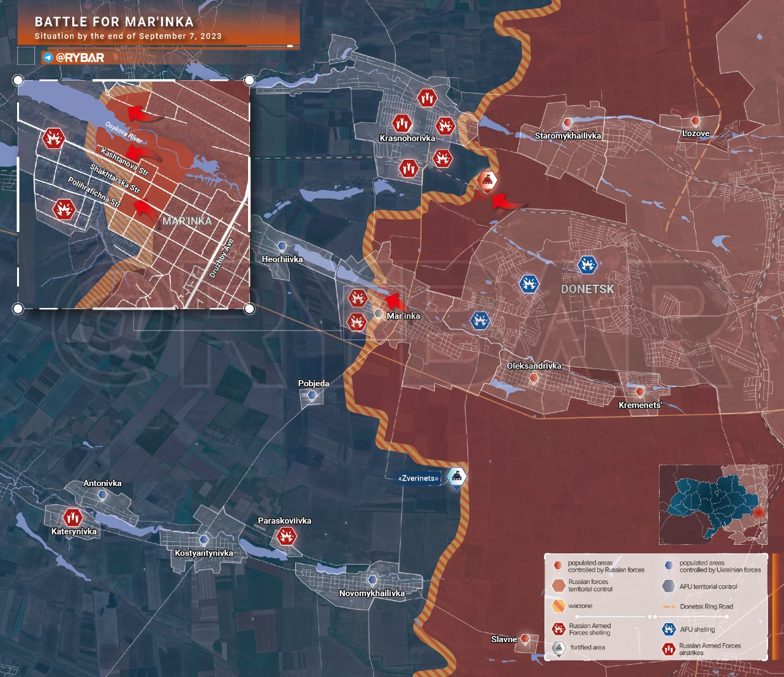Click the legend AFU shelling icon

(x=669, y=629)
